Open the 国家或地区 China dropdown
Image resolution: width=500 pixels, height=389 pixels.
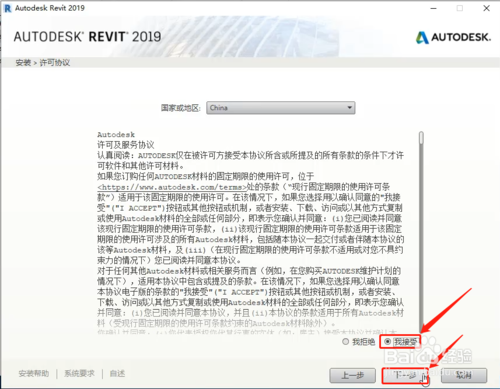click(281, 108)
